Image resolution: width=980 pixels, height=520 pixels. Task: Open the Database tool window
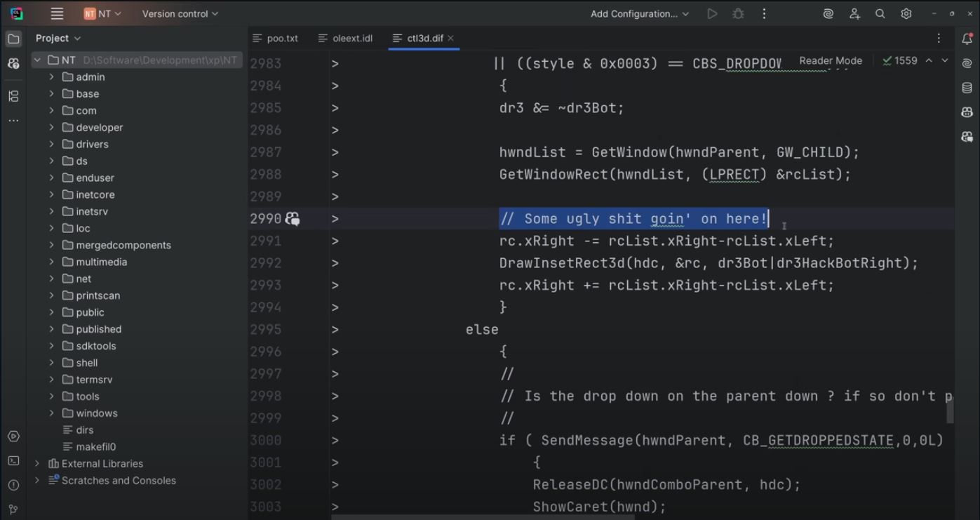coord(967,88)
